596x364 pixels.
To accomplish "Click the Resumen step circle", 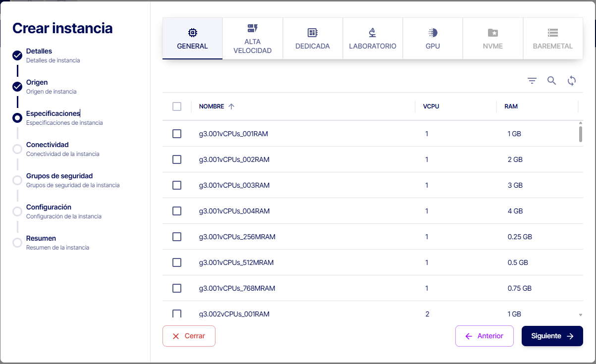I will pyautogui.click(x=17, y=243).
